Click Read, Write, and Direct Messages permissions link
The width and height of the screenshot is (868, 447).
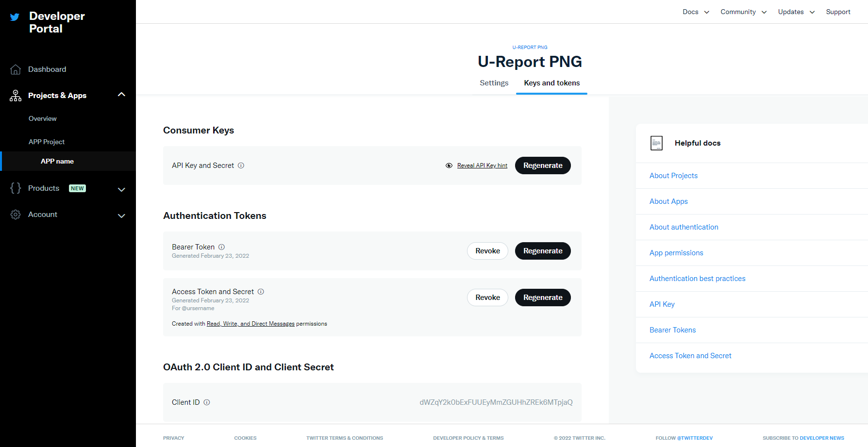250,324
